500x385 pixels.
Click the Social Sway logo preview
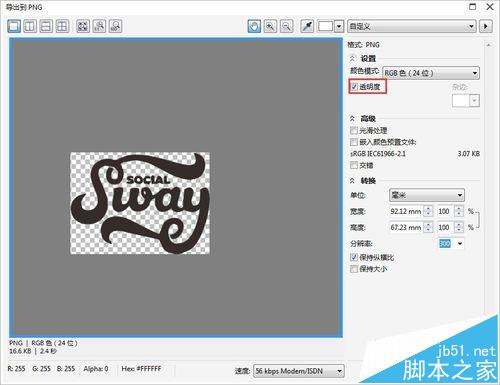pos(140,203)
